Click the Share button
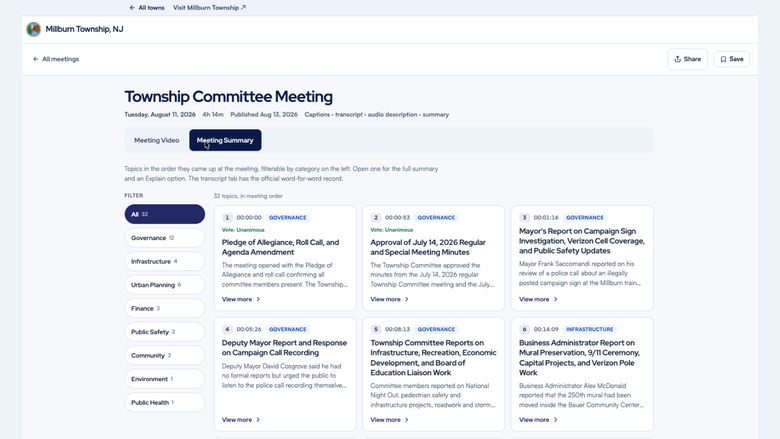This screenshot has height=439, width=780. pyautogui.click(x=687, y=59)
